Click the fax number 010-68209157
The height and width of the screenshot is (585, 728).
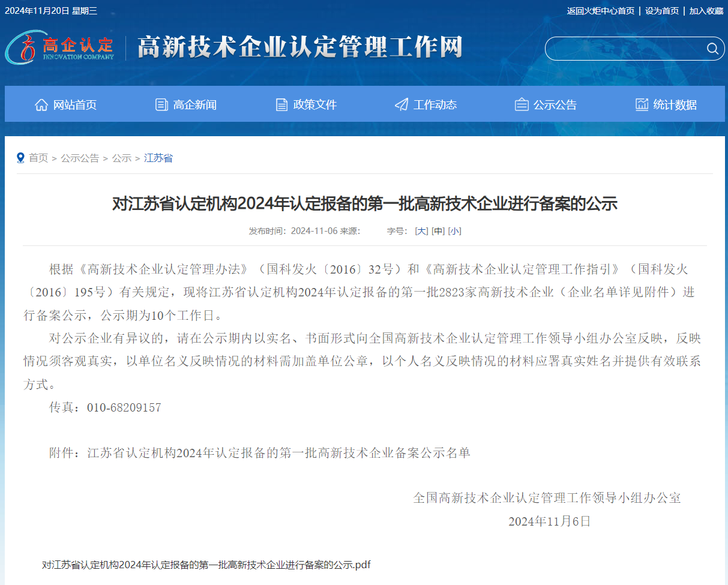(124, 407)
